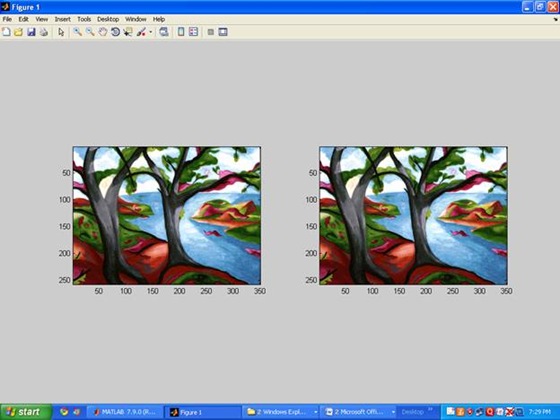The height and width of the screenshot is (420, 560).
Task: Activate the Zoom Out magnifier tool
Action: point(90,32)
